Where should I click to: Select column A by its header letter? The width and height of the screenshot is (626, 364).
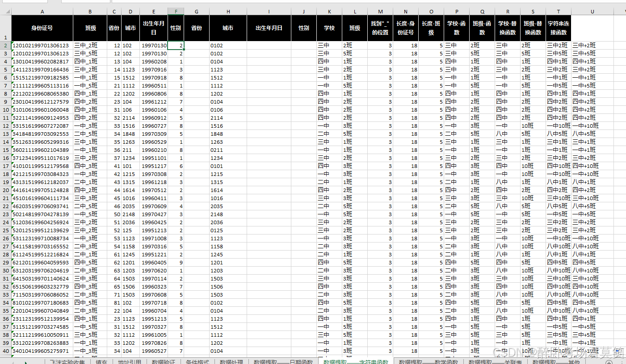coord(42,11)
